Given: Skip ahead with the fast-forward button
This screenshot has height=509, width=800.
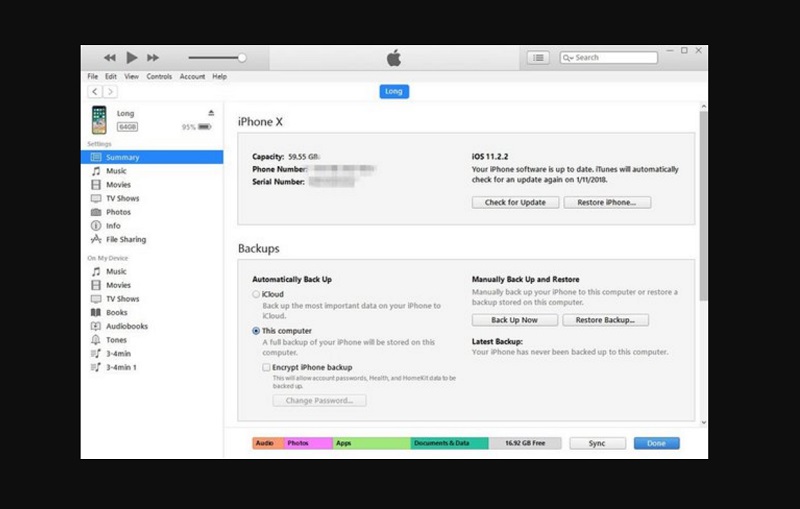Looking at the screenshot, I should [x=153, y=58].
